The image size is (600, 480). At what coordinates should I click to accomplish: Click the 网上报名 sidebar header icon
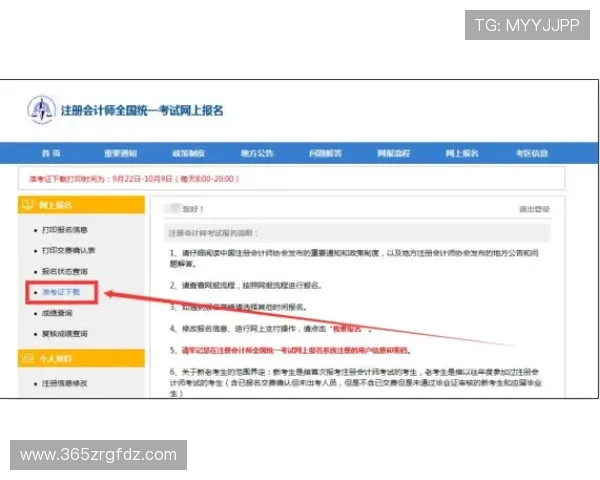[28, 205]
